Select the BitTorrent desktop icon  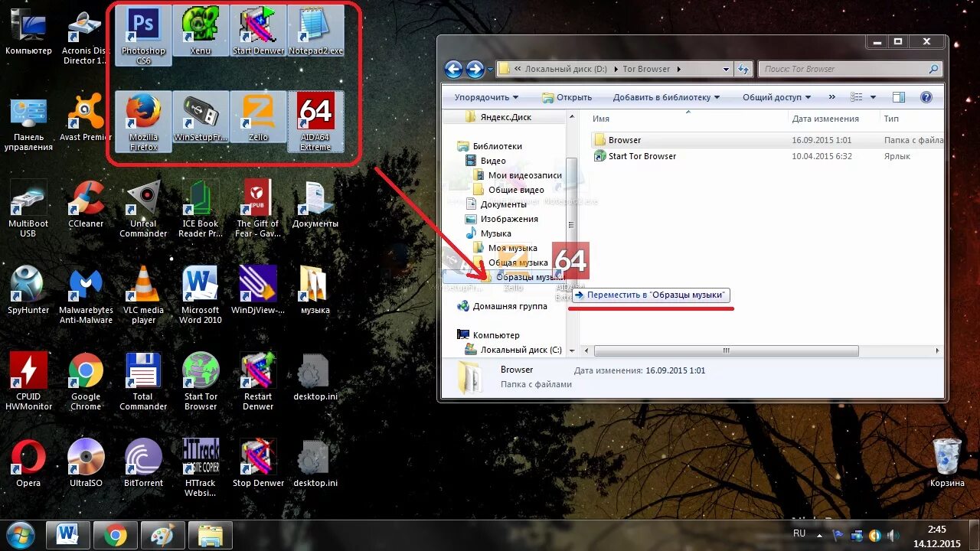[x=143, y=463]
